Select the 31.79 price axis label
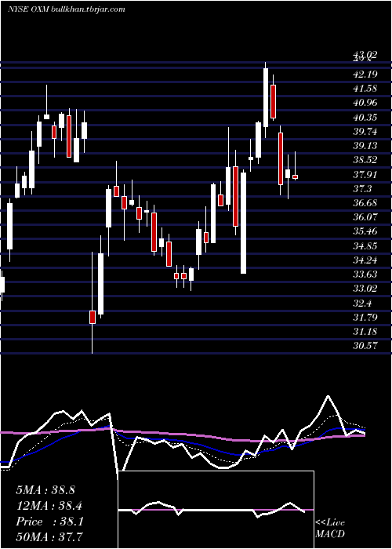This screenshot has height=549, width=392. 365,318
